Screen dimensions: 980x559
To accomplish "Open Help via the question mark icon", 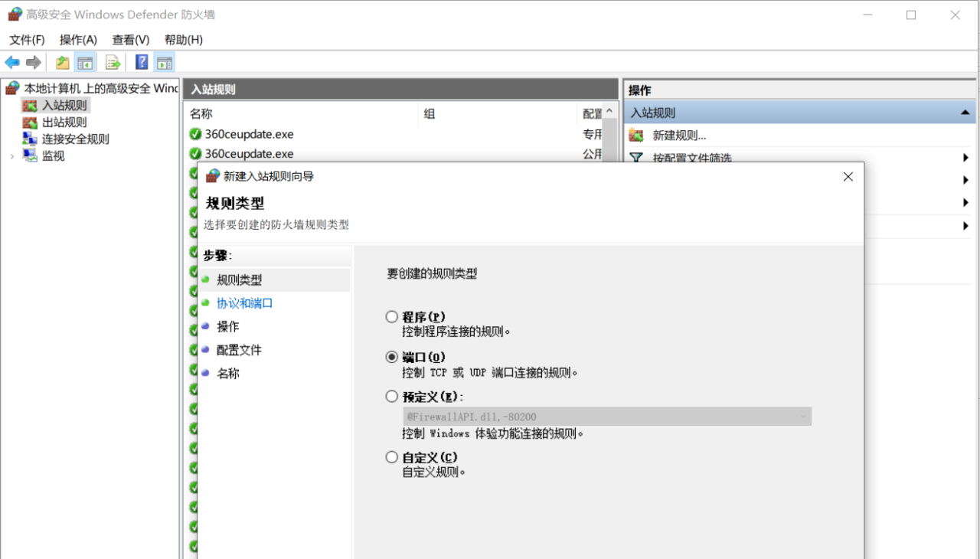I will pyautogui.click(x=142, y=63).
